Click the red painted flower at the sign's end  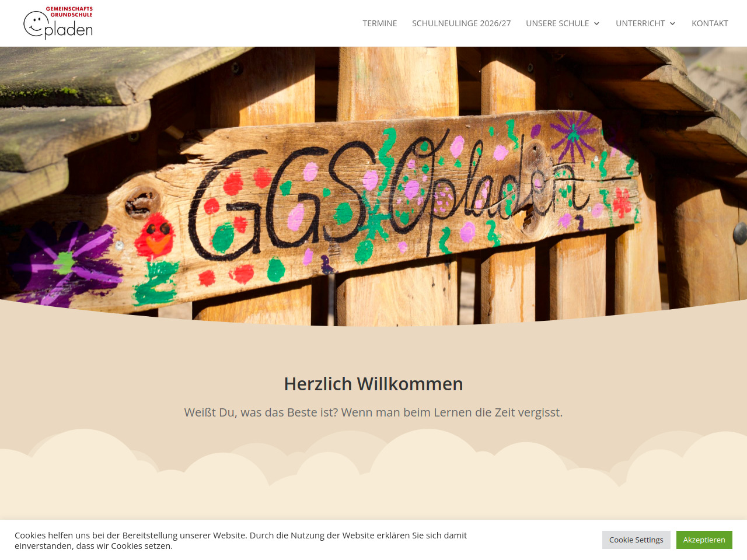(x=621, y=202)
